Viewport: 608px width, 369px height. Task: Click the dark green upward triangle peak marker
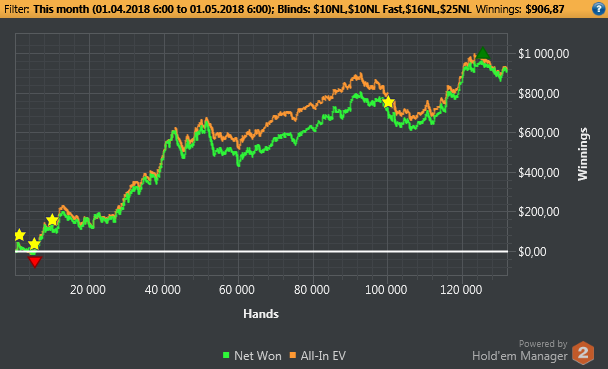[x=482, y=53]
